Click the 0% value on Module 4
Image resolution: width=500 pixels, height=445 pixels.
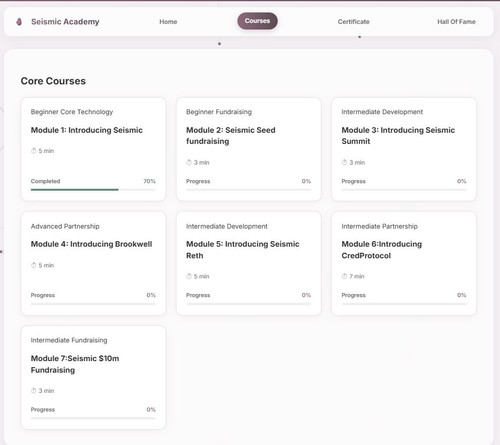[x=151, y=295]
